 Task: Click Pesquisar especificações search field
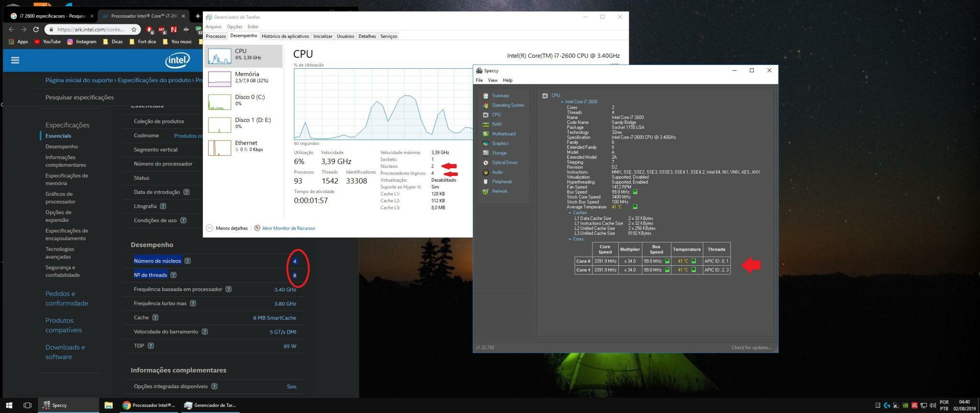click(79, 97)
